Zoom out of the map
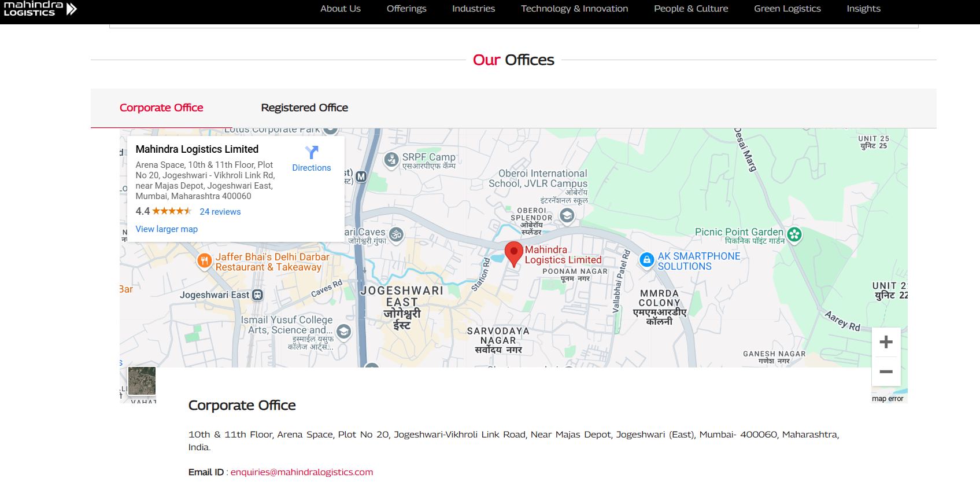This screenshot has height=500, width=980. pyautogui.click(x=886, y=372)
